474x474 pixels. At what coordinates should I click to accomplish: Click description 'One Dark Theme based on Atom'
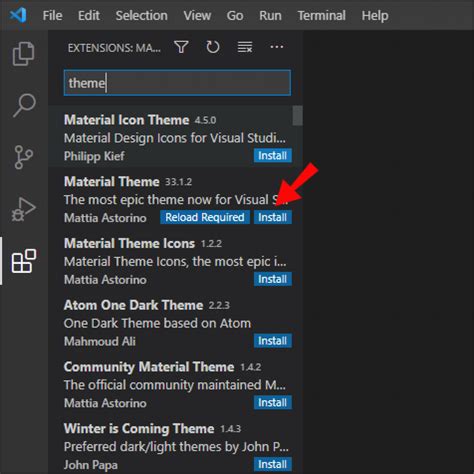coord(157,323)
